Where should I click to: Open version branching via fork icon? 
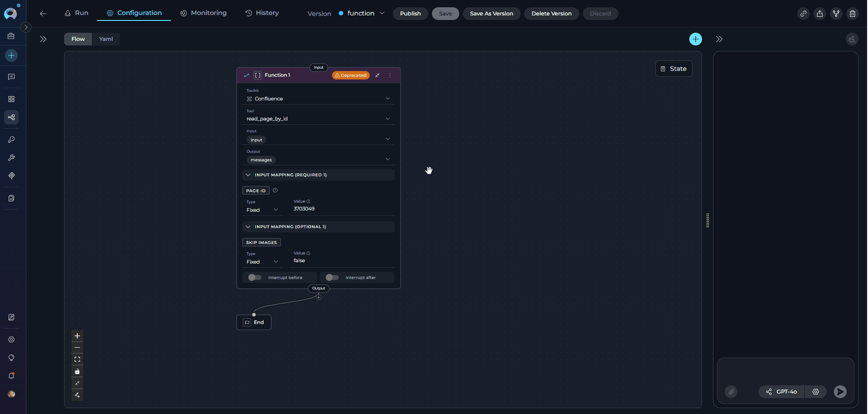[836, 14]
